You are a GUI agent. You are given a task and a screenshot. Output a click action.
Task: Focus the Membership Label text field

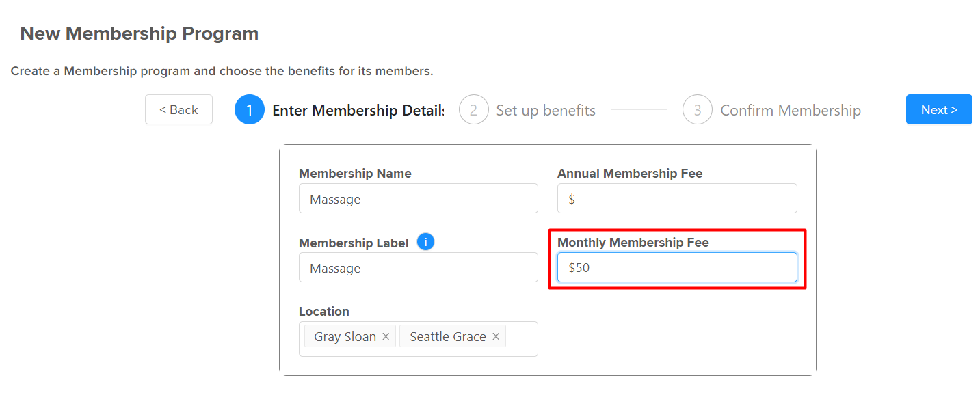419,267
